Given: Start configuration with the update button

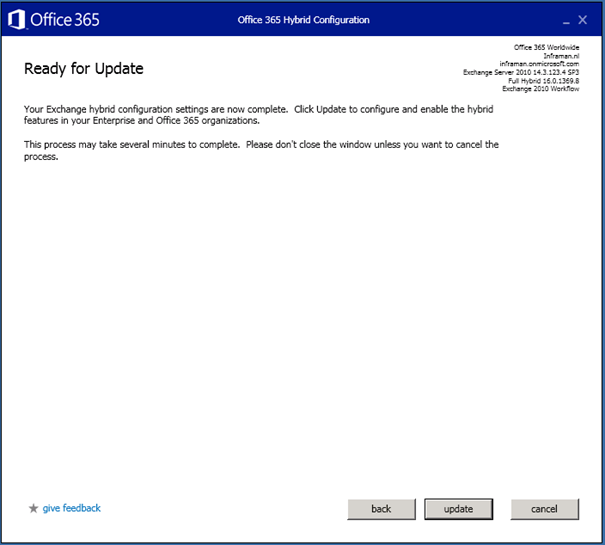Looking at the screenshot, I should tap(458, 509).
